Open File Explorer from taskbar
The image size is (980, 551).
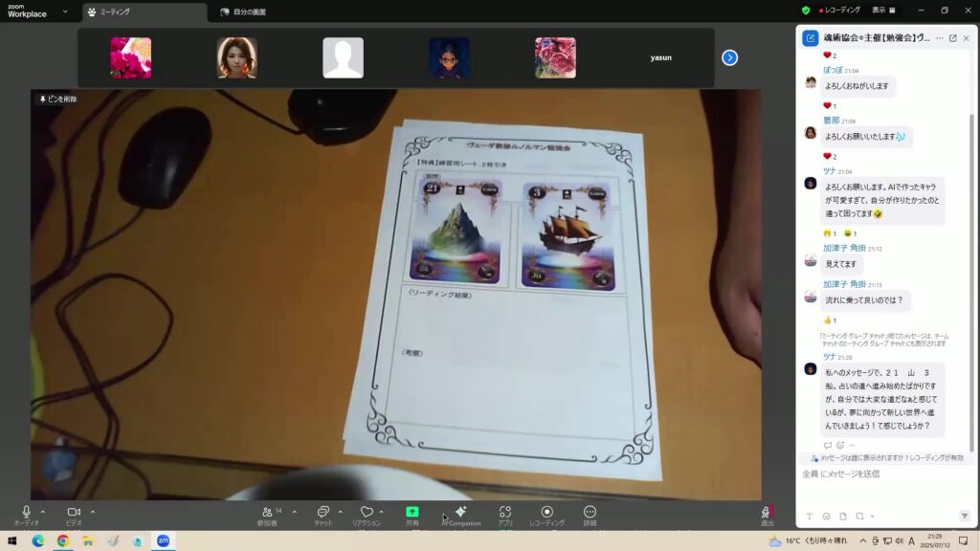pos(88,541)
